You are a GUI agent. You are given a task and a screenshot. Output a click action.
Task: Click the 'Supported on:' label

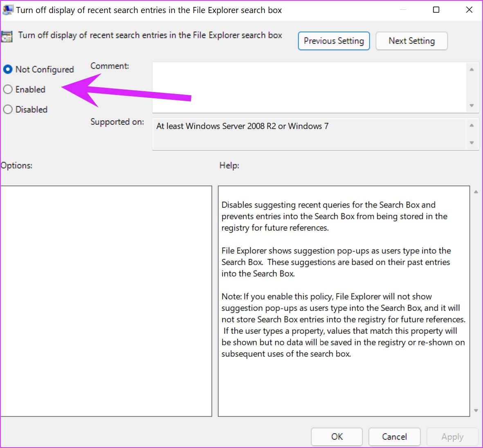click(117, 122)
